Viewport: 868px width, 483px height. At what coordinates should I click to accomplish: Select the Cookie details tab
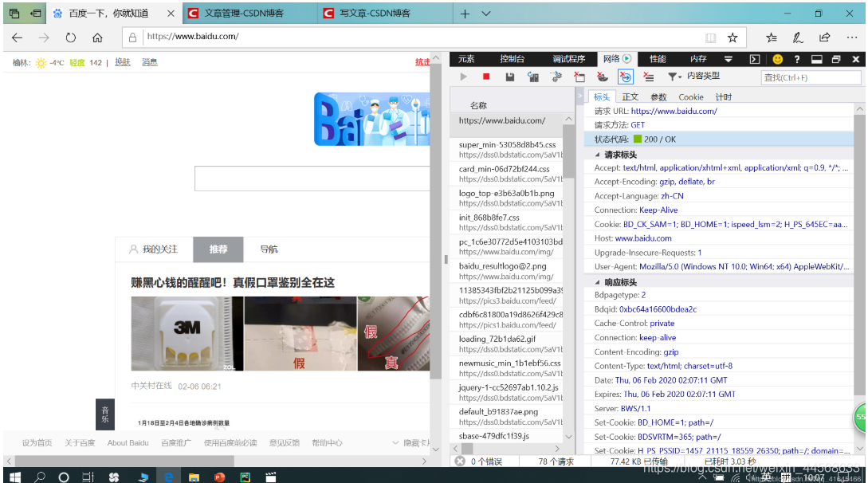(x=691, y=96)
